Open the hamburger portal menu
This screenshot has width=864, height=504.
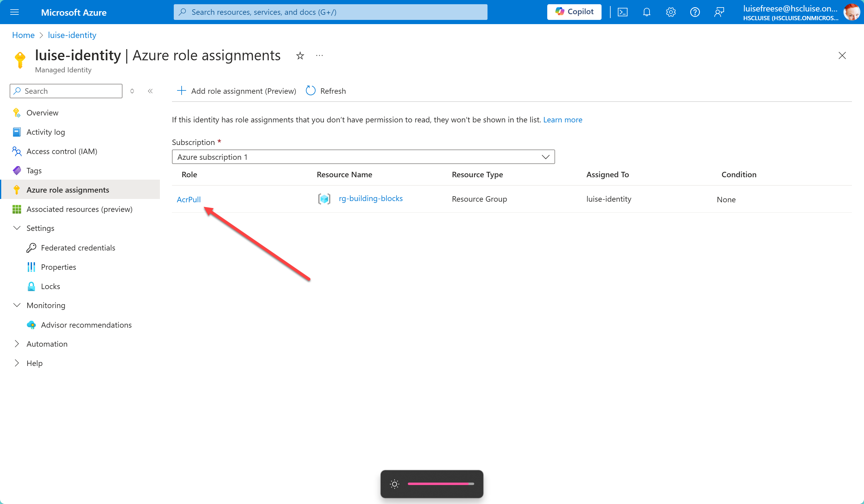(x=14, y=12)
